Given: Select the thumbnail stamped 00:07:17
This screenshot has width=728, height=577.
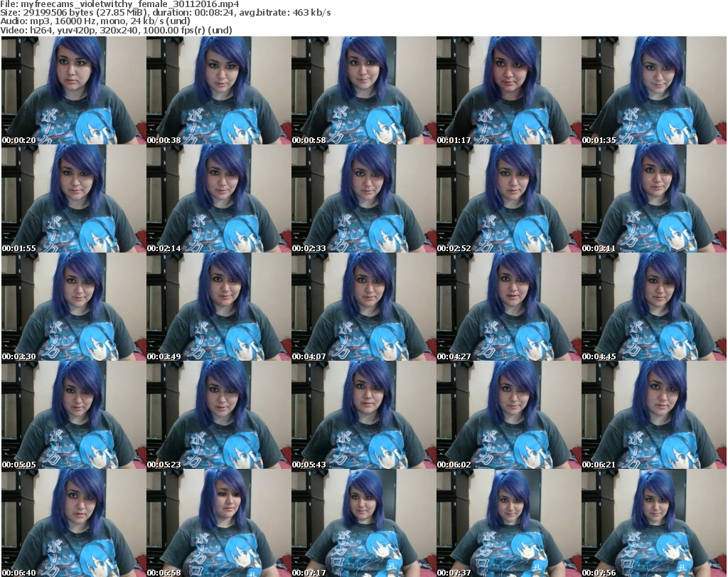Looking at the screenshot, I should (x=363, y=523).
